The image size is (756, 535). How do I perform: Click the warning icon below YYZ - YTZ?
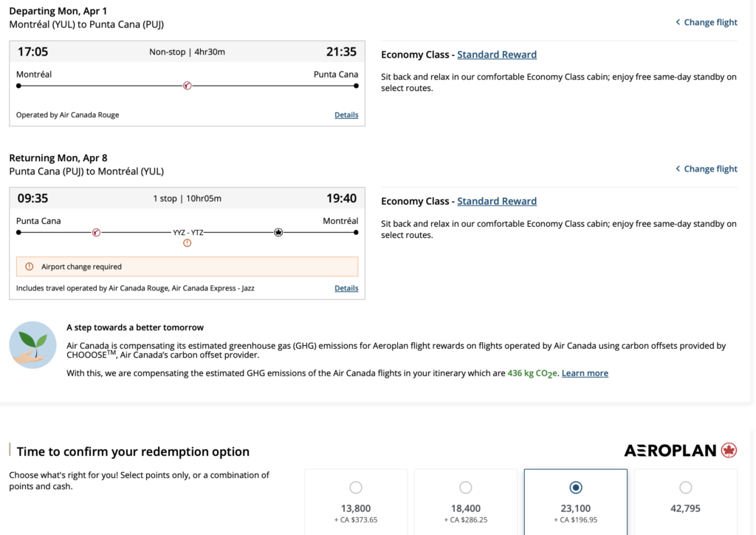(188, 243)
